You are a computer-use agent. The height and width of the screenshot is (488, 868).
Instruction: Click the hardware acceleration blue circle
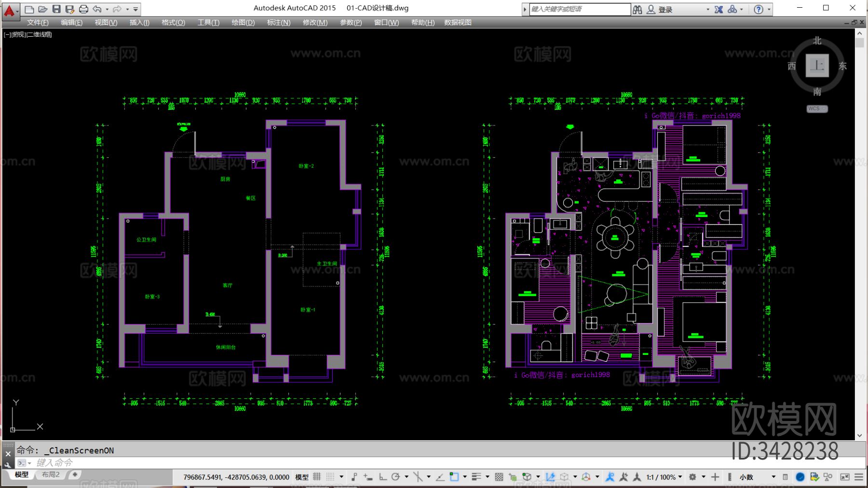click(x=800, y=477)
